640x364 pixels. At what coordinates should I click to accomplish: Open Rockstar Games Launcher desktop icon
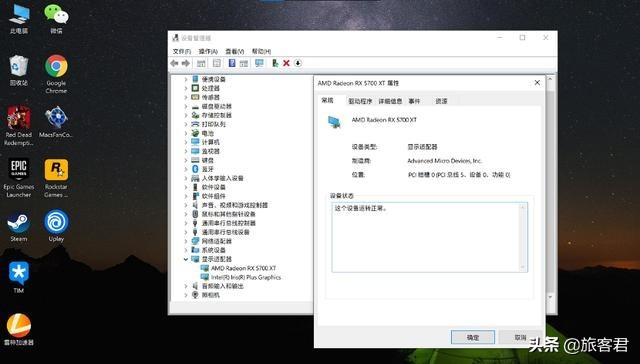click(56, 178)
